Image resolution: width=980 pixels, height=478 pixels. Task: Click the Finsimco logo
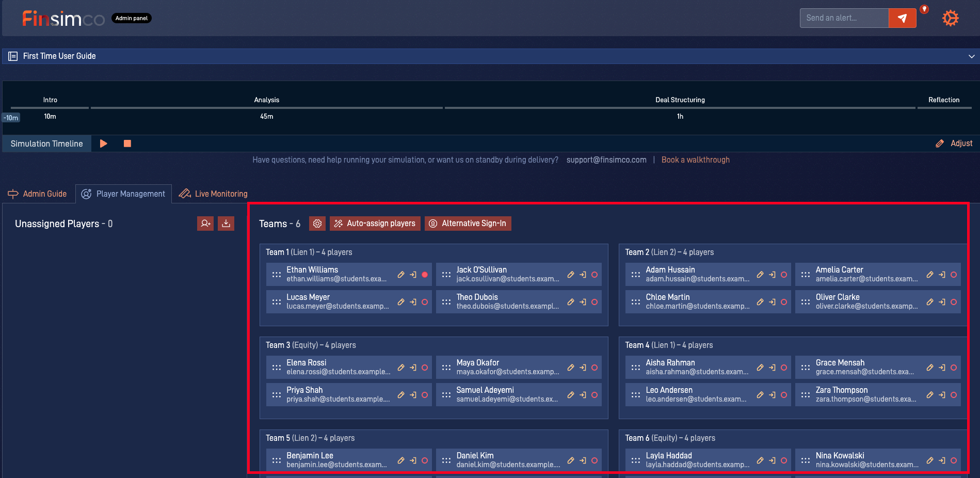[63, 19]
